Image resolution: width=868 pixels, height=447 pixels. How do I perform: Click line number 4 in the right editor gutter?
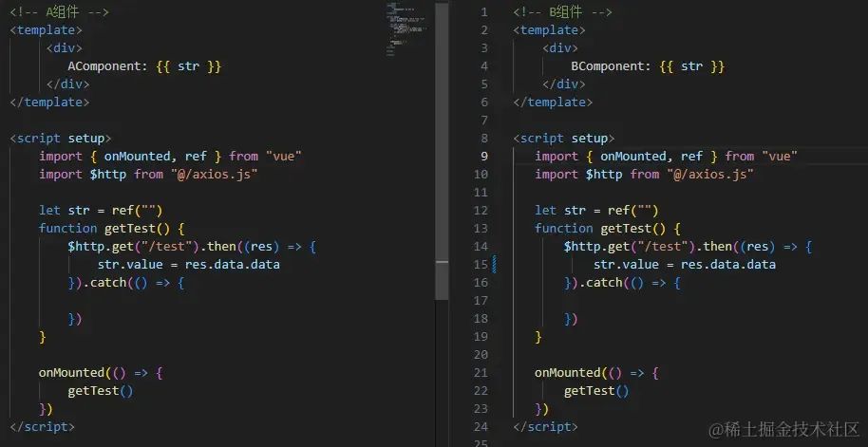click(484, 66)
